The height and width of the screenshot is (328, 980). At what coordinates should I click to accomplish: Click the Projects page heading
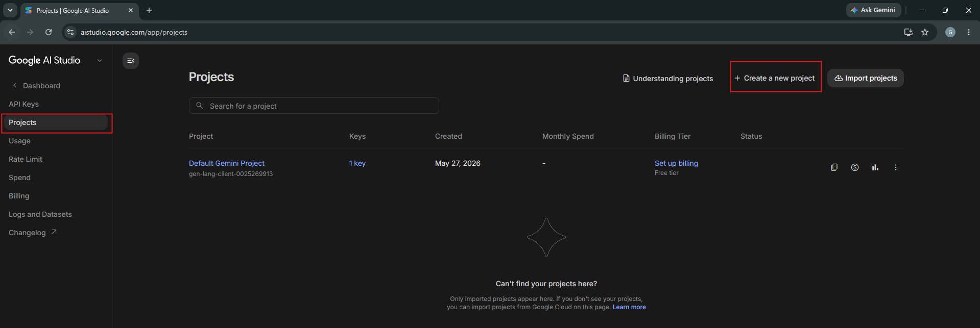pyautogui.click(x=211, y=77)
